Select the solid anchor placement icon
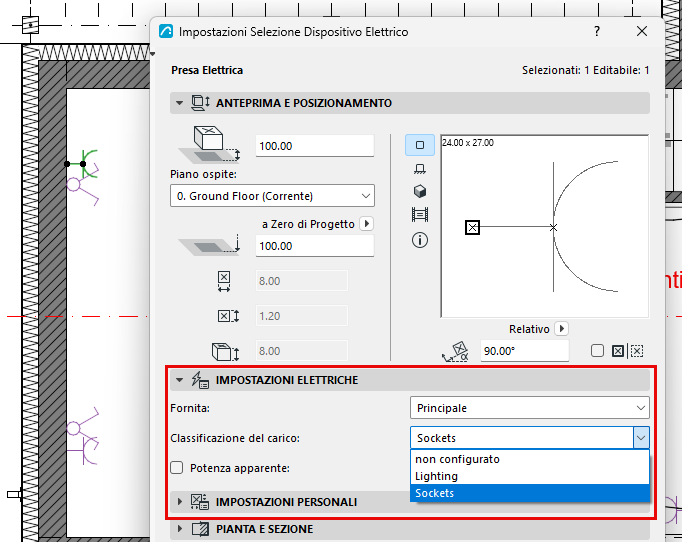The height and width of the screenshot is (542, 682). click(x=618, y=351)
